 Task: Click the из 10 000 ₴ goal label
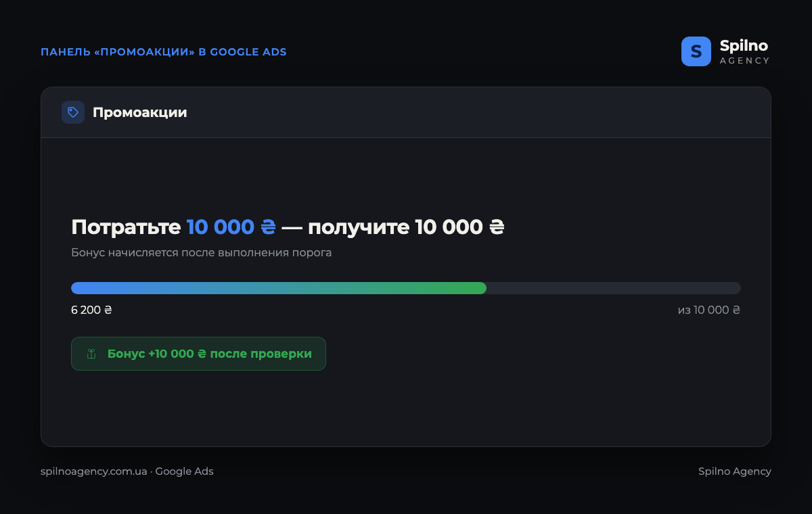pyautogui.click(x=709, y=310)
